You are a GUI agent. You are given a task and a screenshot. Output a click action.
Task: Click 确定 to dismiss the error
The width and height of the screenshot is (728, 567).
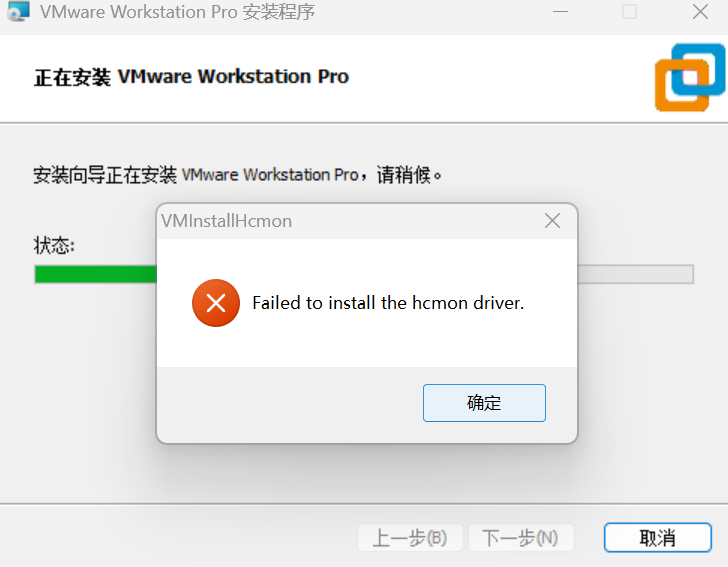coord(484,403)
